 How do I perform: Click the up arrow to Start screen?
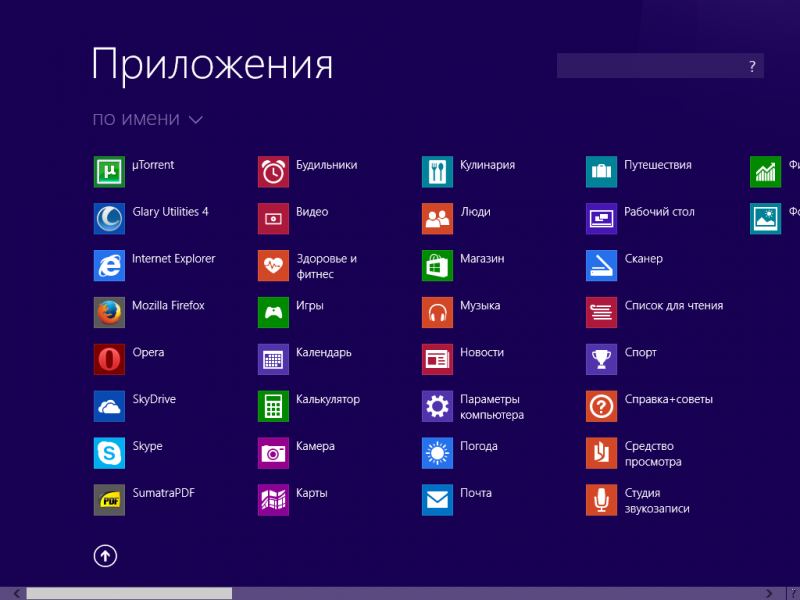pyautogui.click(x=105, y=556)
